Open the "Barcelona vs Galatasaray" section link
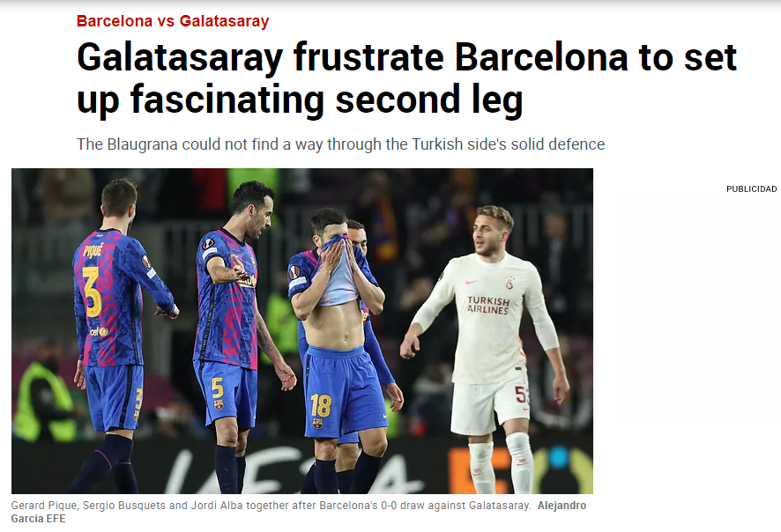This screenshot has width=781, height=532. 173,21
